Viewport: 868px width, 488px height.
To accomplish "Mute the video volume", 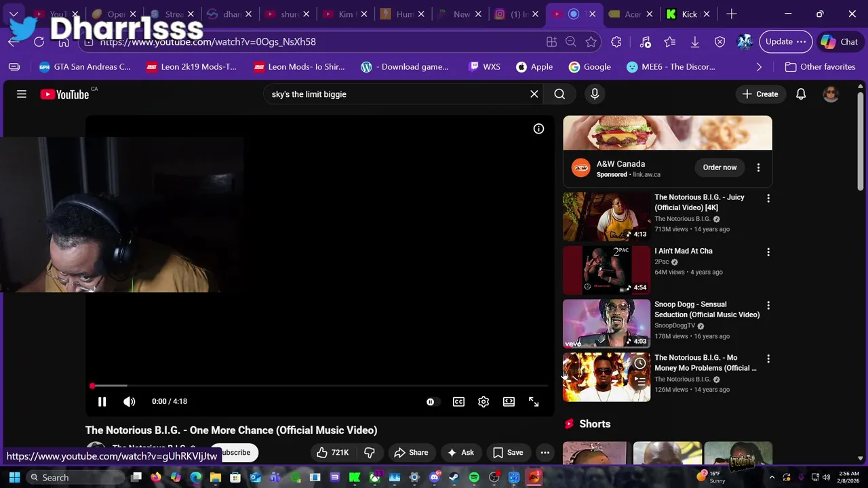I will tap(130, 401).
